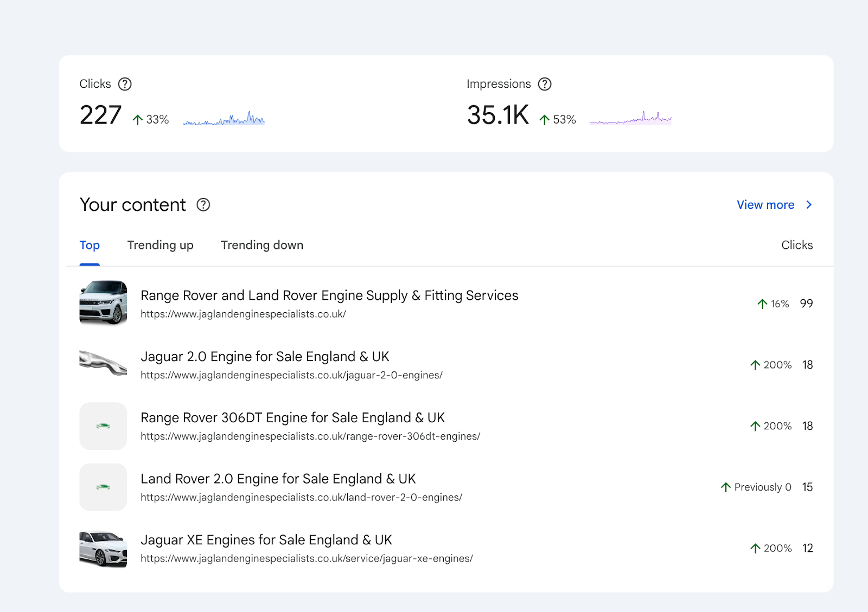Image resolution: width=868 pixels, height=612 pixels.
Task: Click the Land Rover 2.0 placeholder thumbnail
Action: point(103,487)
